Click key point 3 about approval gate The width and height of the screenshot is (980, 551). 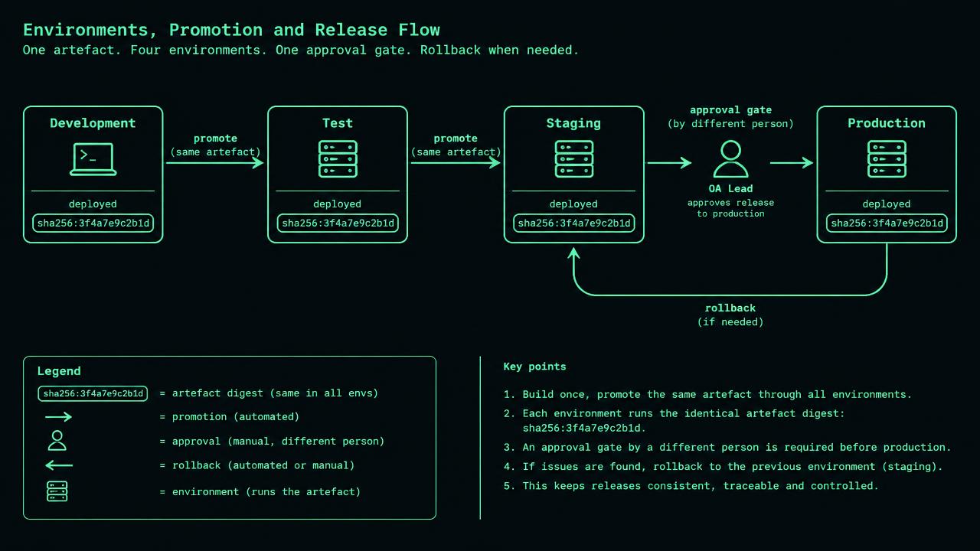coord(727,447)
